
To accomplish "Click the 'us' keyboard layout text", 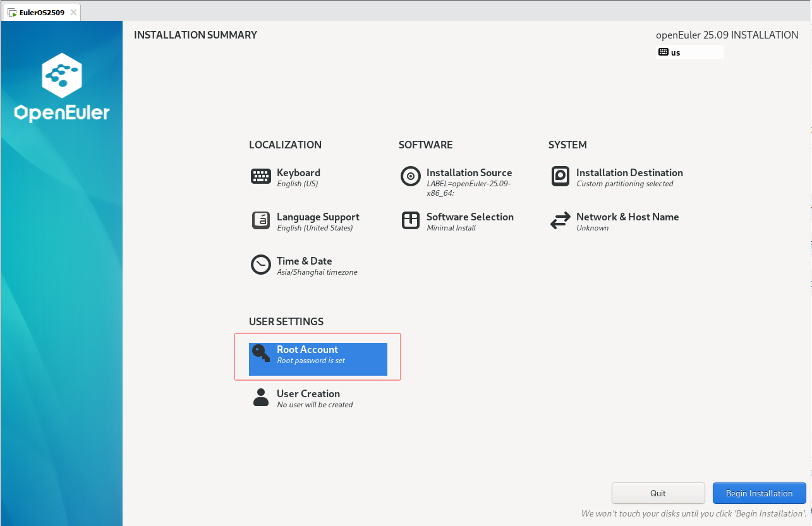I will (x=676, y=52).
